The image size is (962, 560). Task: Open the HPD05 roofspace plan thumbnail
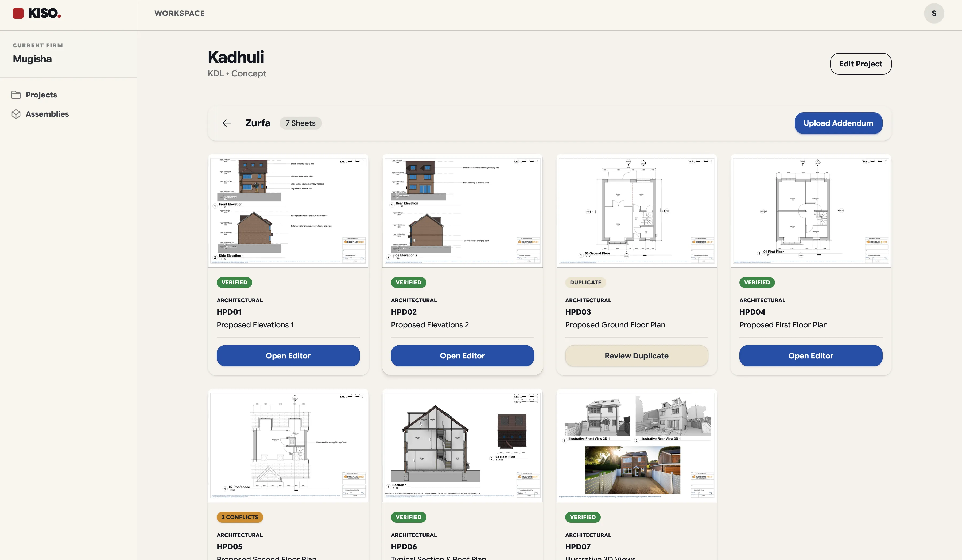tap(288, 445)
